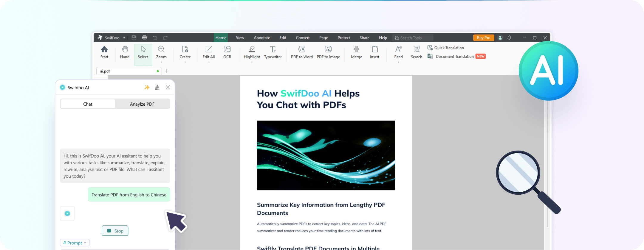The width and height of the screenshot is (644, 250).
Task: Open the Edit All tool
Action: [x=209, y=52]
